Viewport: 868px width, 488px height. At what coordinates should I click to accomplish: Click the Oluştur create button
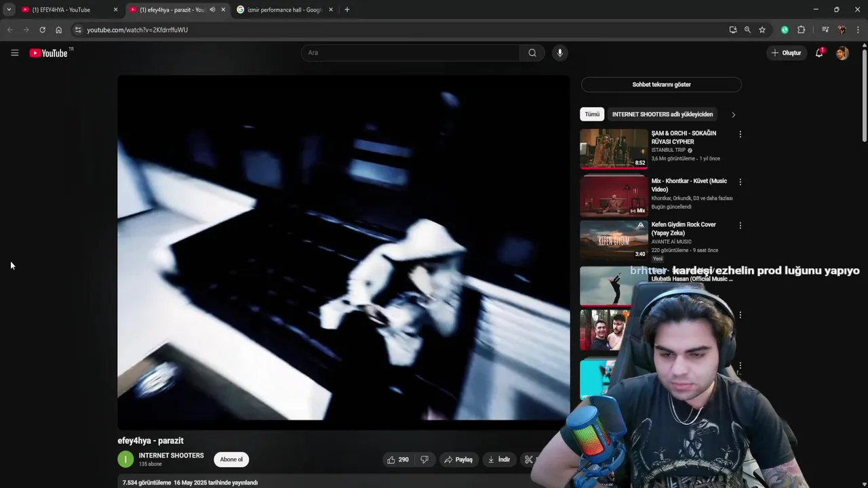point(786,53)
